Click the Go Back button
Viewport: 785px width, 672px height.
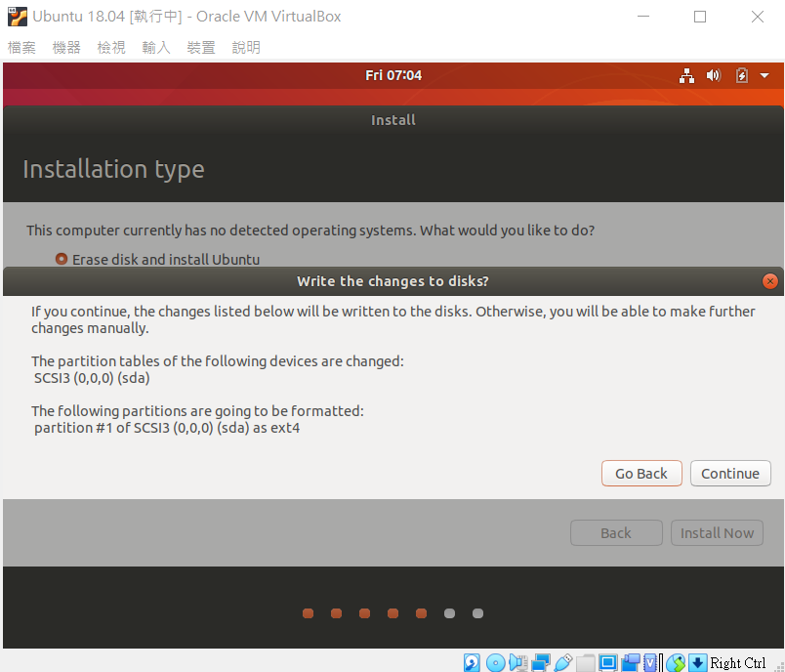(641, 473)
